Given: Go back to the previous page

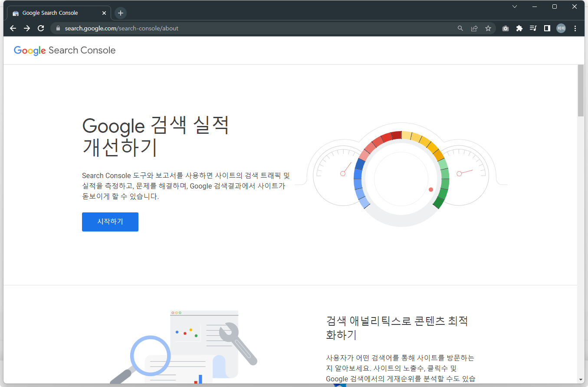Looking at the screenshot, I should (x=13, y=28).
